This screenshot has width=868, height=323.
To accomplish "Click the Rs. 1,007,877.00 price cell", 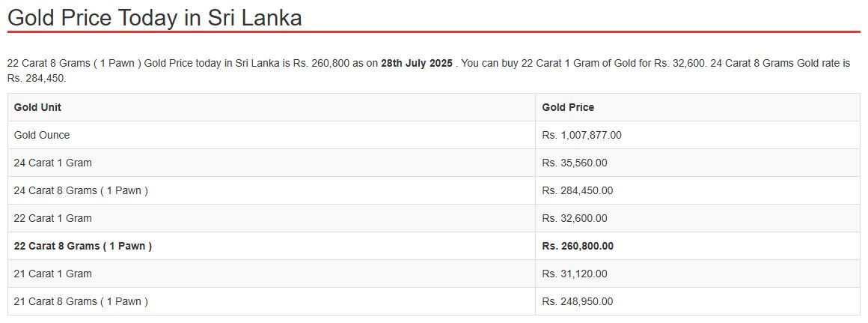I will tap(582, 135).
